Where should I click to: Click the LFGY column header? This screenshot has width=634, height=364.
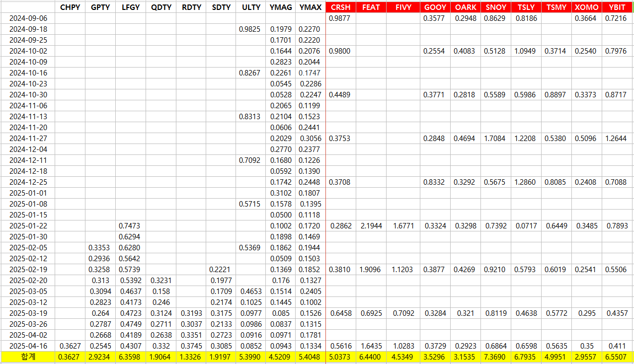pyautogui.click(x=131, y=7)
